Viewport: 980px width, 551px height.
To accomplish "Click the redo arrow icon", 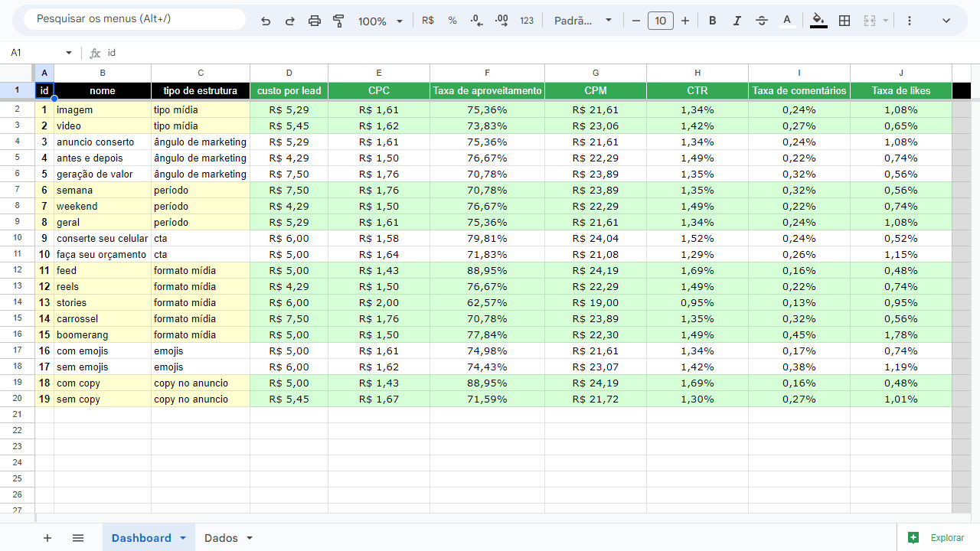I will (x=290, y=21).
